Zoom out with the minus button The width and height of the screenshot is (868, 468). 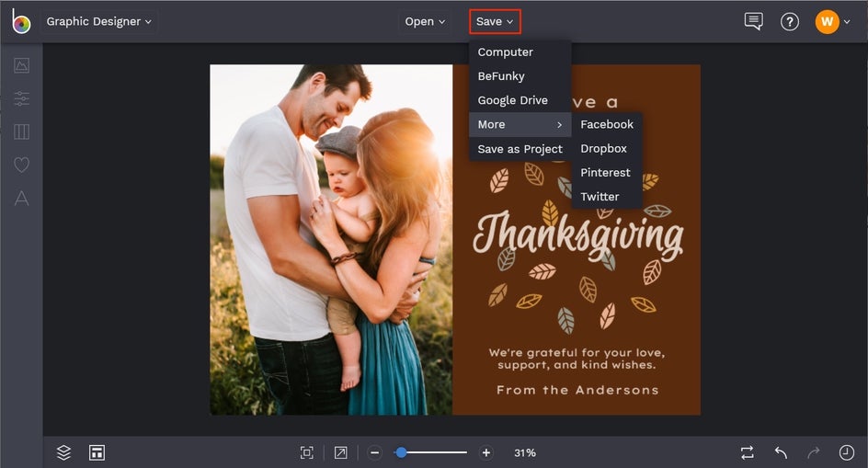(375, 452)
